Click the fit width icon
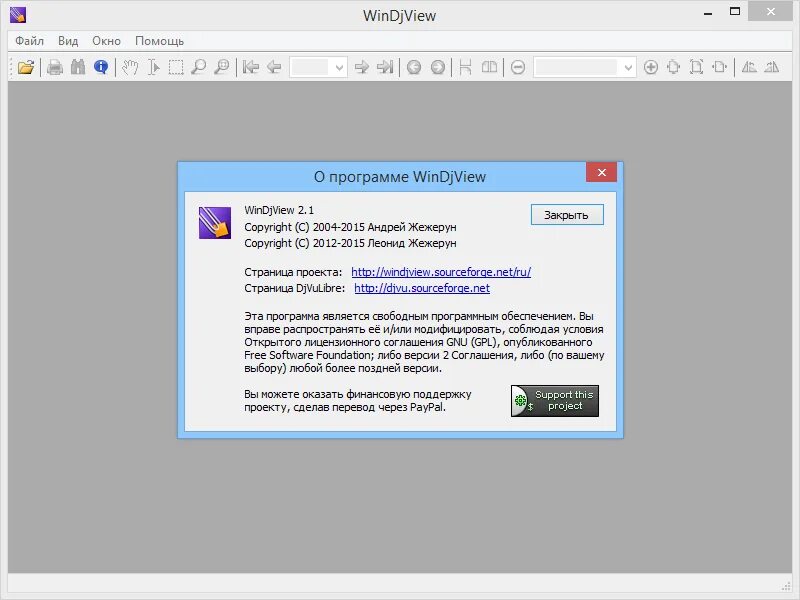This screenshot has width=800, height=600. [719, 67]
